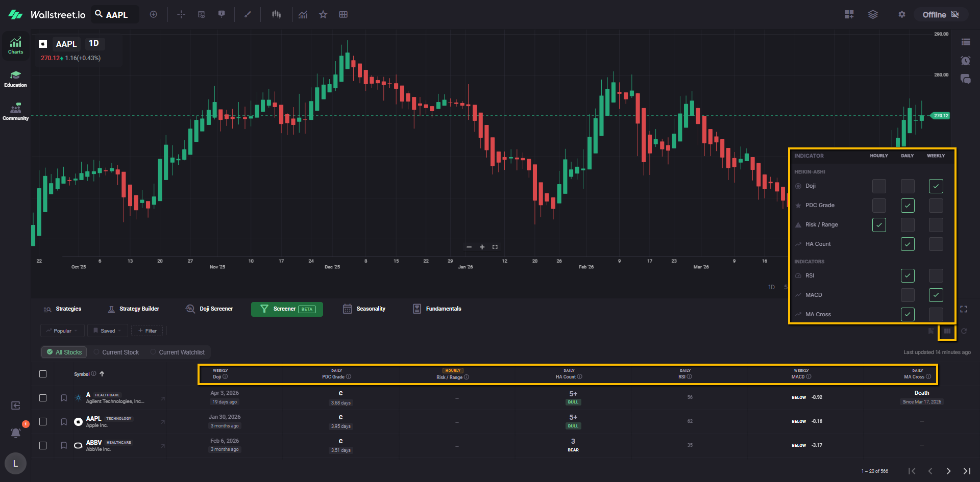Open the Doji Screener tab

[x=209, y=309]
